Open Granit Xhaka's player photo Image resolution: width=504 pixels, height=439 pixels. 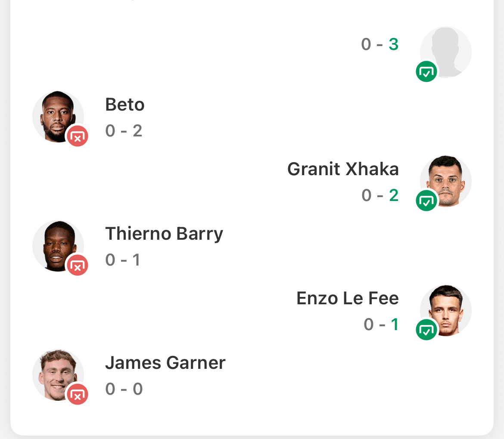point(448,179)
